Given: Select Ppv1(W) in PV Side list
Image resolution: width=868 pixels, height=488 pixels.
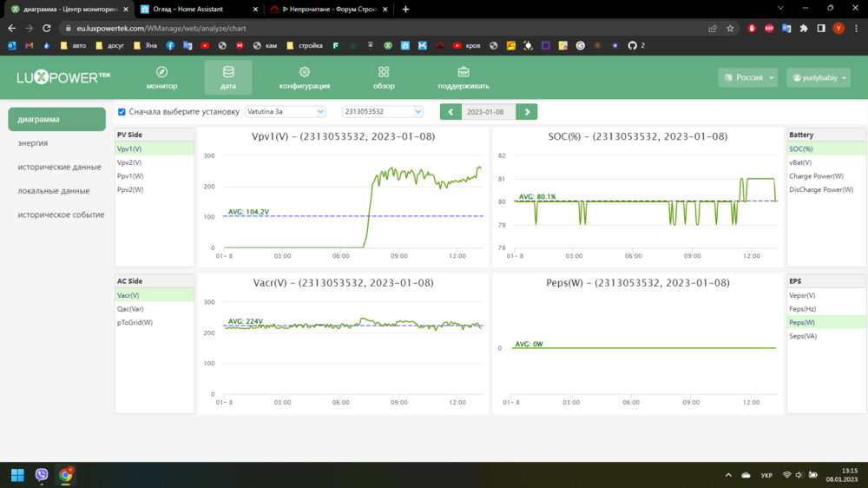Looking at the screenshot, I should [130, 176].
